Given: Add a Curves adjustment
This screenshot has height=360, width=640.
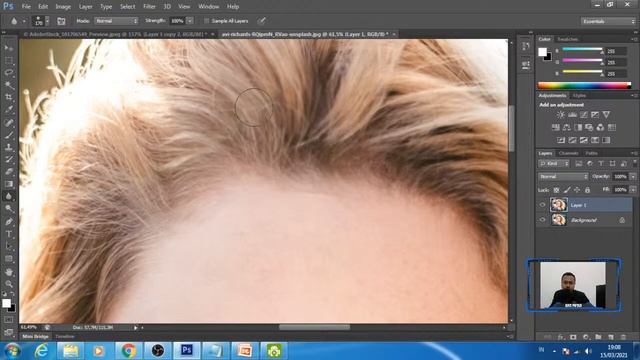Looking at the screenshot, I should coord(584,115).
